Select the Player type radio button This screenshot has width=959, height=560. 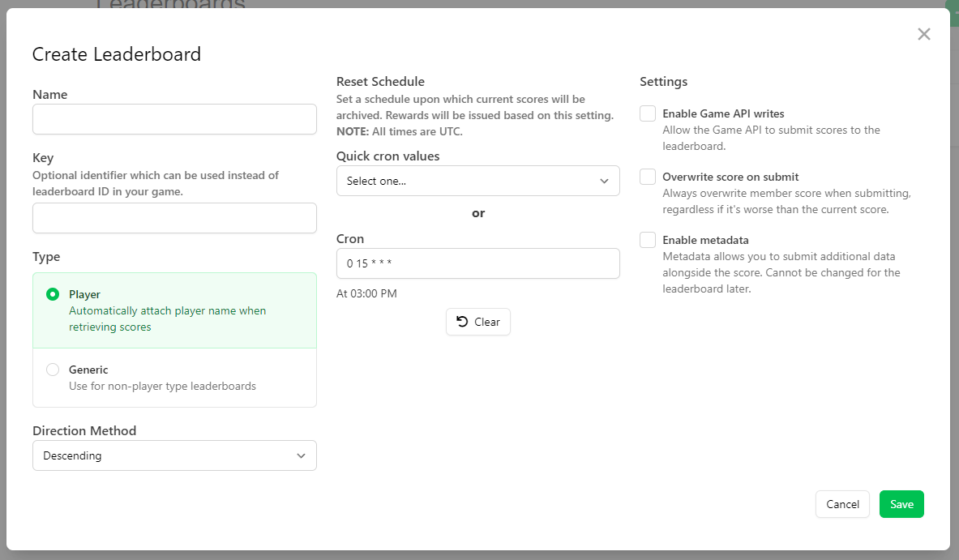click(x=53, y=295)
